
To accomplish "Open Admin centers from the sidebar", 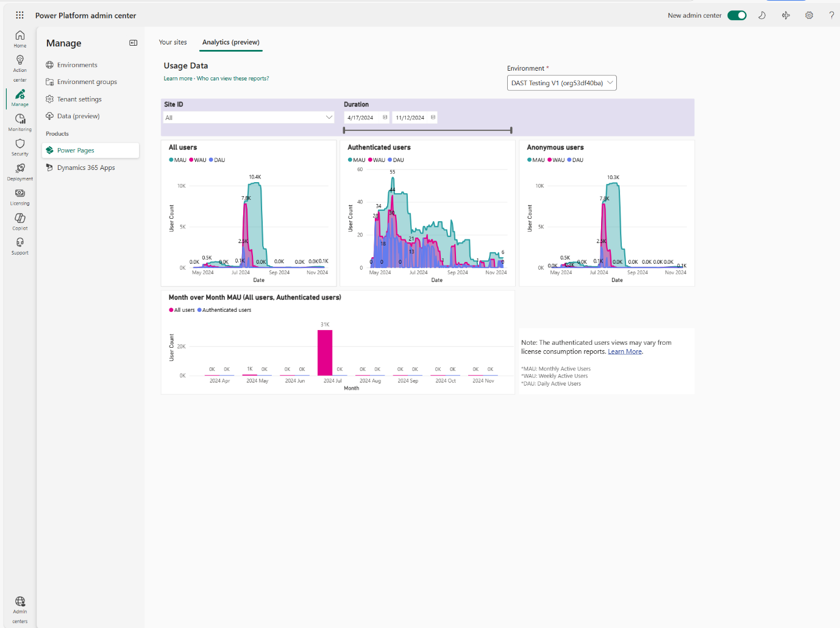I will (20, 608).
